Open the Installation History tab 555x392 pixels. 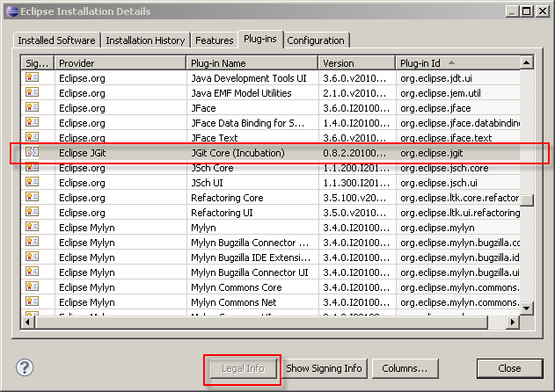pos(145,40)
